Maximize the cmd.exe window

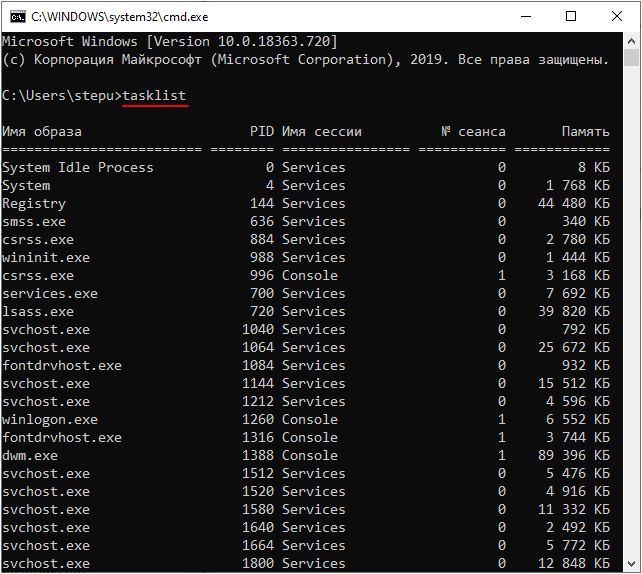coord(571,16)
